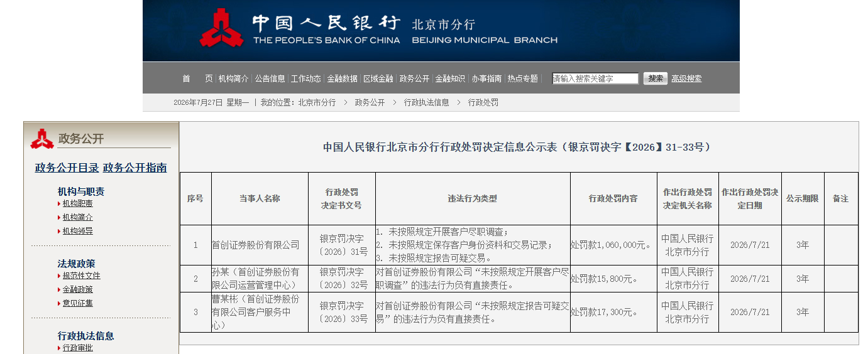868x354 pixels.
Task: Focus the search keyword input field
Action: (x=595, y=78)
